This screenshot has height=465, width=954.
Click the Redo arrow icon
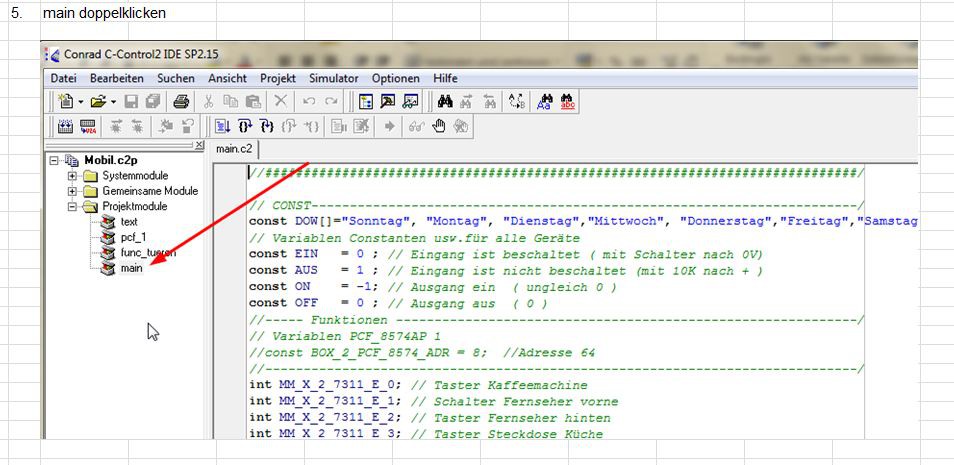330,102
